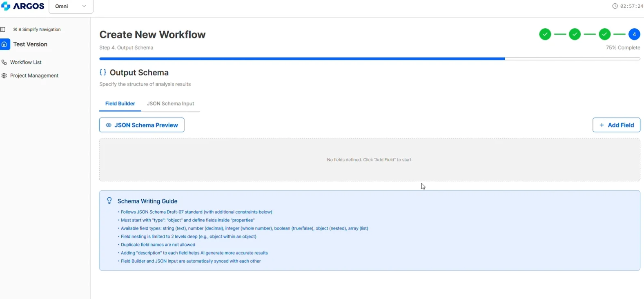Collapse sidebar with the panel toggle icon
Screen dimensions: 644x299
click(x=3, y=29)
